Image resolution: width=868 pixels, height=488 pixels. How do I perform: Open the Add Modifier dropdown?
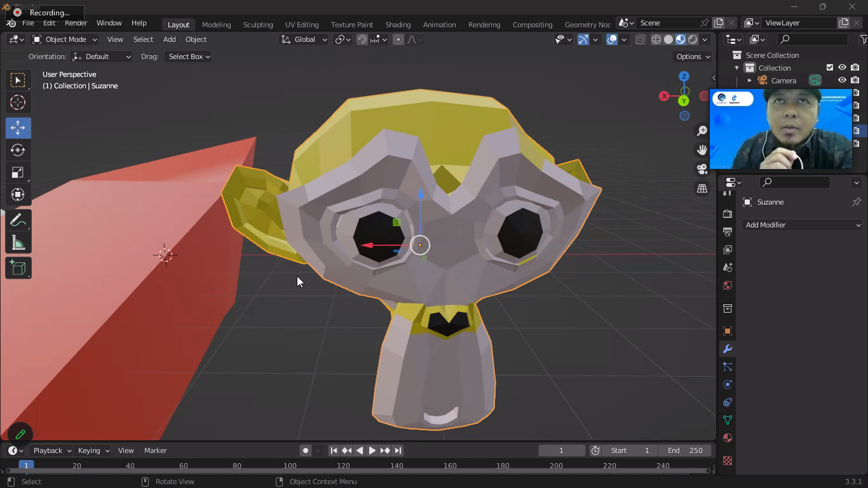pos(802,225)
